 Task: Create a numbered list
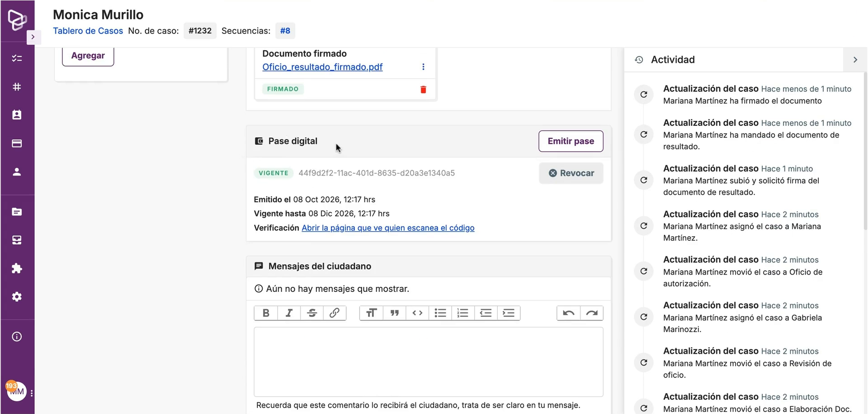pos(463,313)
